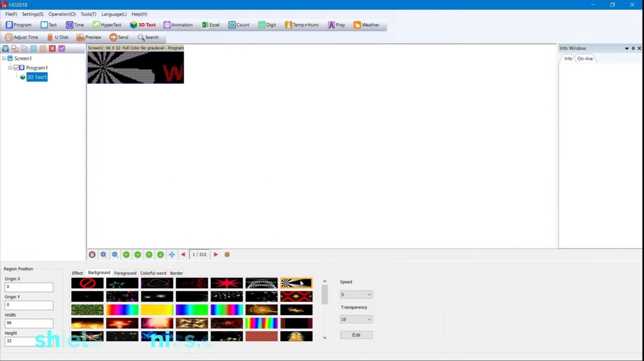Select the rainbow gradient background thumbnail

[122, 309]
